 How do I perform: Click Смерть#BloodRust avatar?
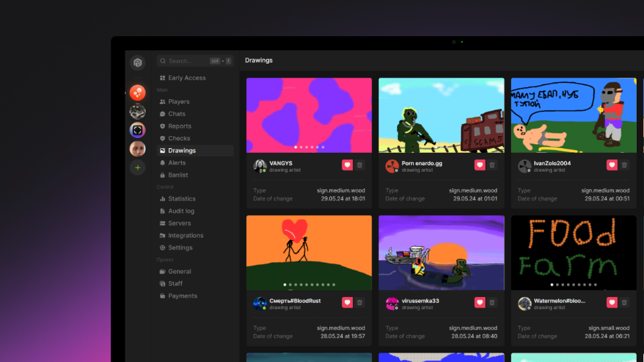pos(260,303)
